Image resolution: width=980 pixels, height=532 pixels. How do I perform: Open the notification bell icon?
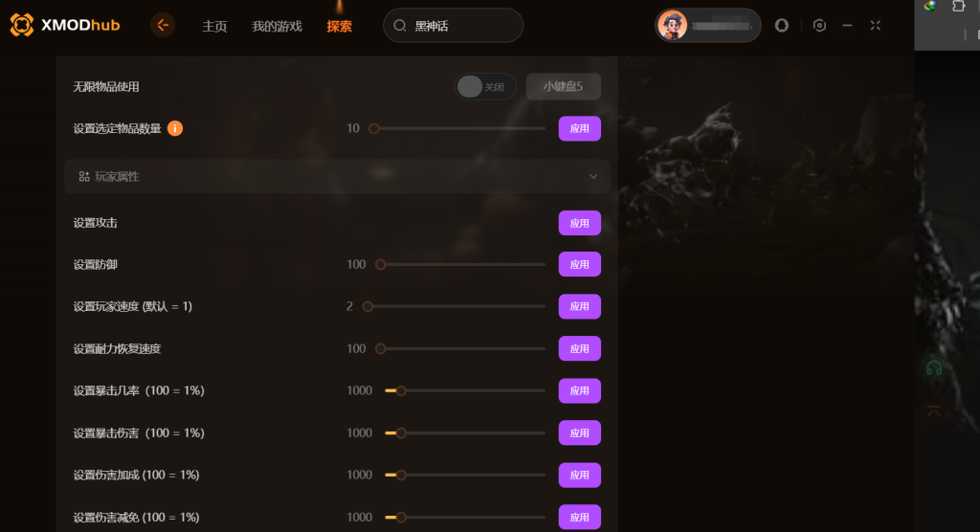click(x=781, y=26)
